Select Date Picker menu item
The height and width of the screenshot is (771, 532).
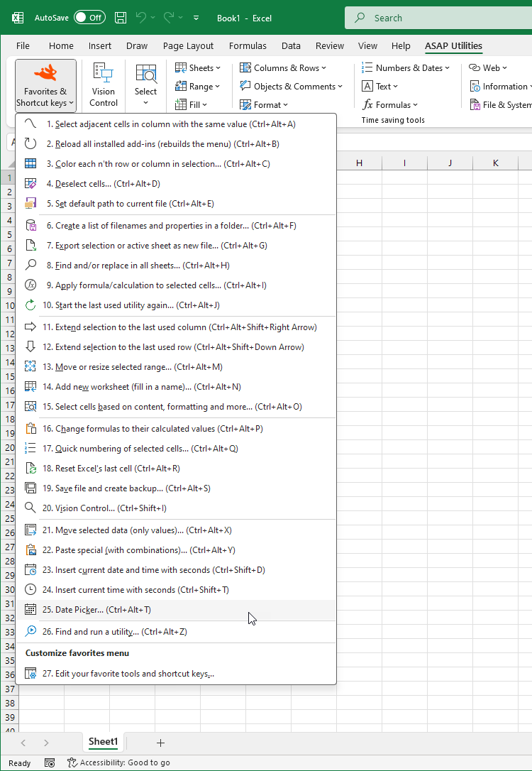pyautogui.click(x=176, y=610)
